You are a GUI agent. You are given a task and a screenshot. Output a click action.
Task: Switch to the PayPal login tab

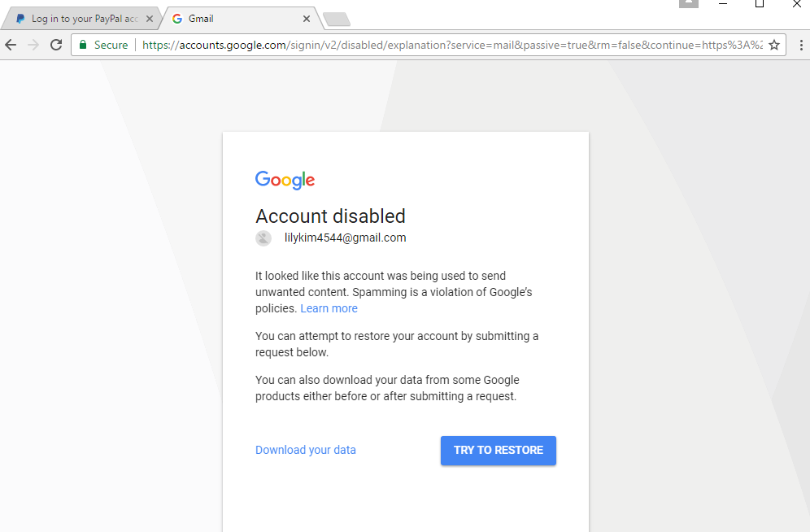coord(84,19)
